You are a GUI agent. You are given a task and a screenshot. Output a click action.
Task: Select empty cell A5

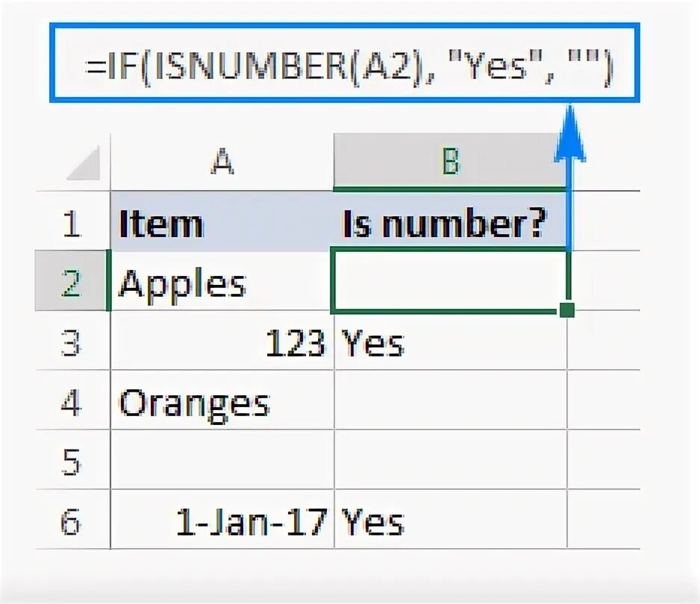pos(222,459)
